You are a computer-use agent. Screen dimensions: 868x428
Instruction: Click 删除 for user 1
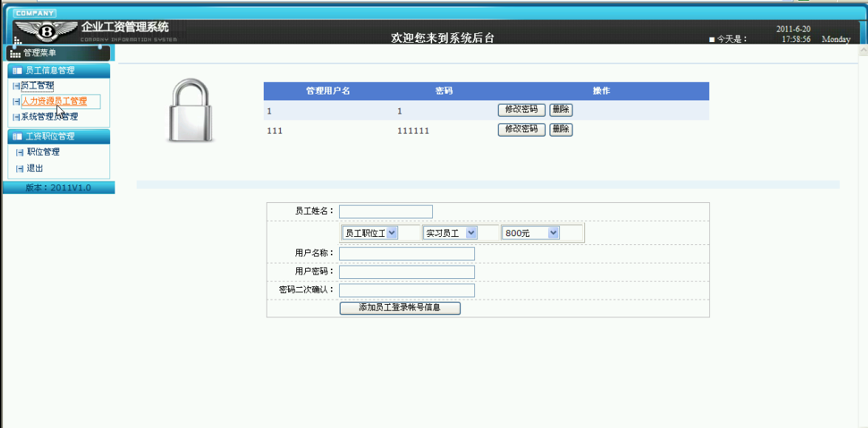point(561,109)
